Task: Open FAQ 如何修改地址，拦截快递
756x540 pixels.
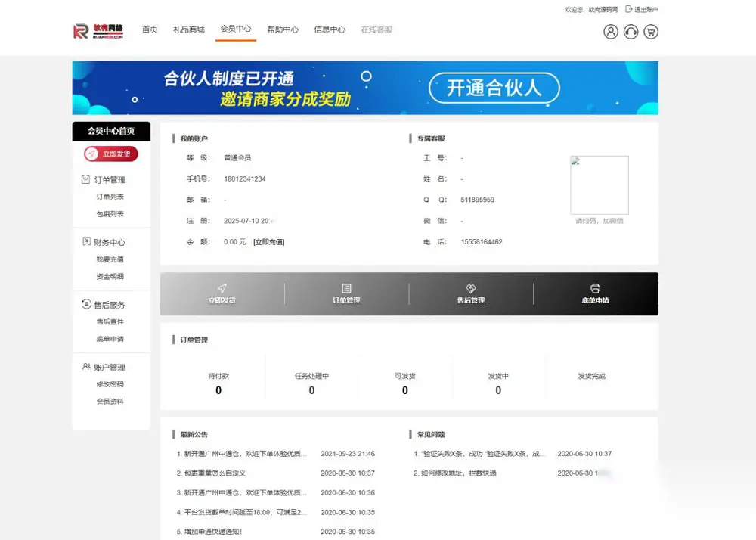Action: coord(454,473)
